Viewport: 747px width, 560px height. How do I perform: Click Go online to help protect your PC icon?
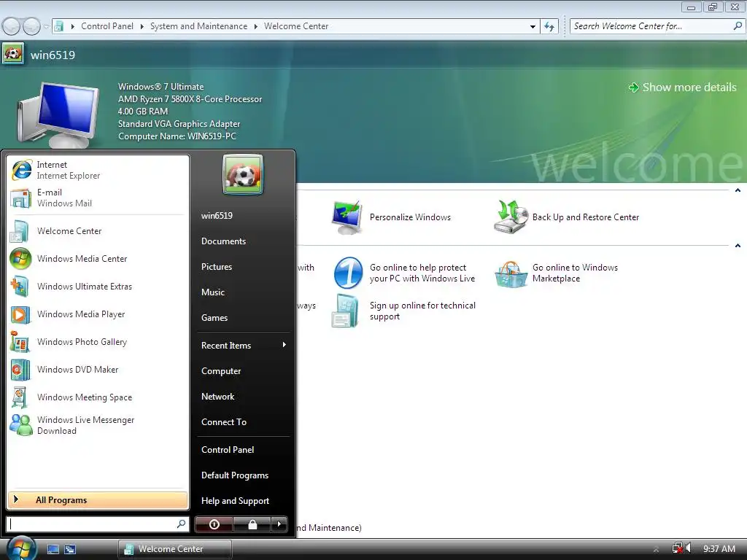tap(348, 273)
